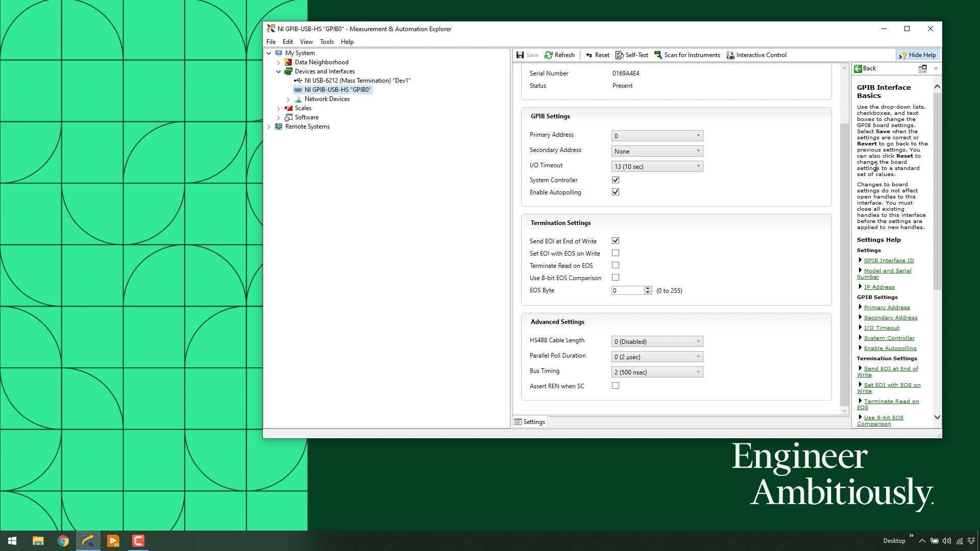Uncheck the System Controller checkbox
Viewport: 980px width, 551px height.
616,180
